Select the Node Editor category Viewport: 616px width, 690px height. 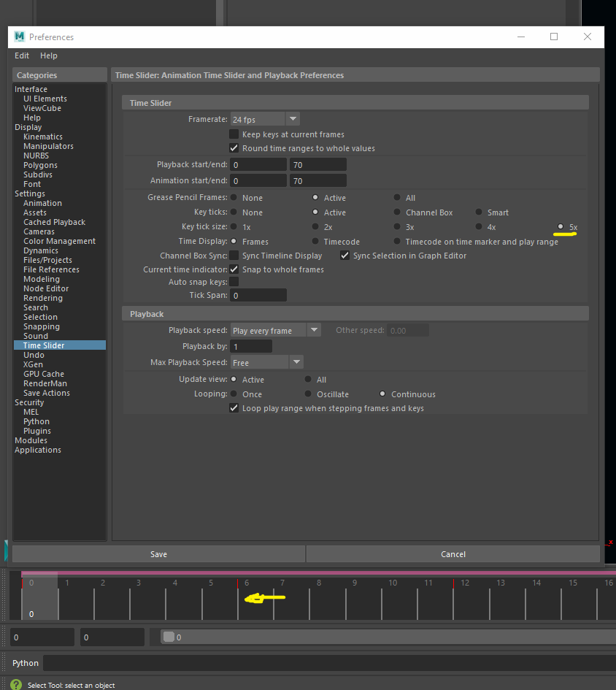point(46,288)
